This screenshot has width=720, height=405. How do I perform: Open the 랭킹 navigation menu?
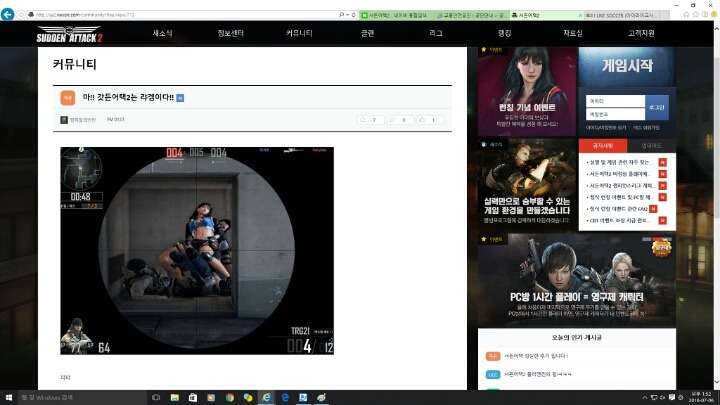pyautogui.click(x=504, y=33)
